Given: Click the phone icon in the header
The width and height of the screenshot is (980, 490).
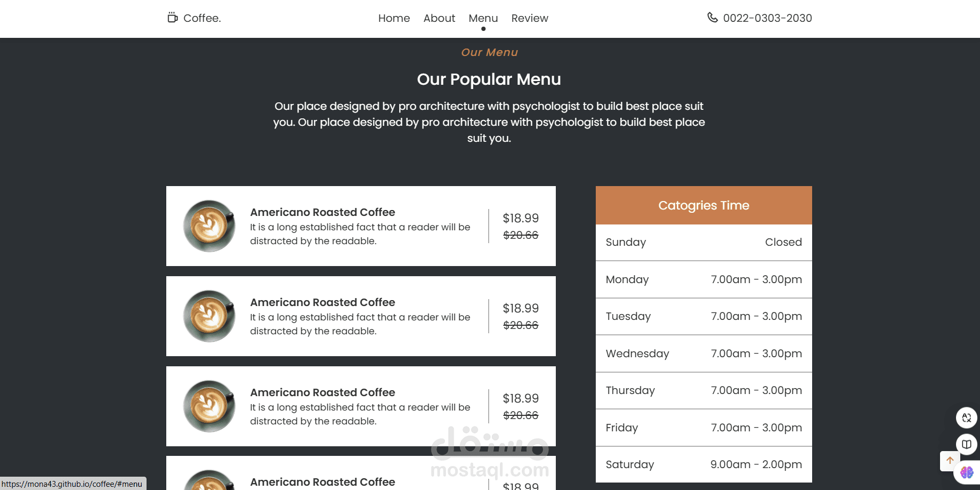Looking at the screenshot, I should (x=712, y=18).
